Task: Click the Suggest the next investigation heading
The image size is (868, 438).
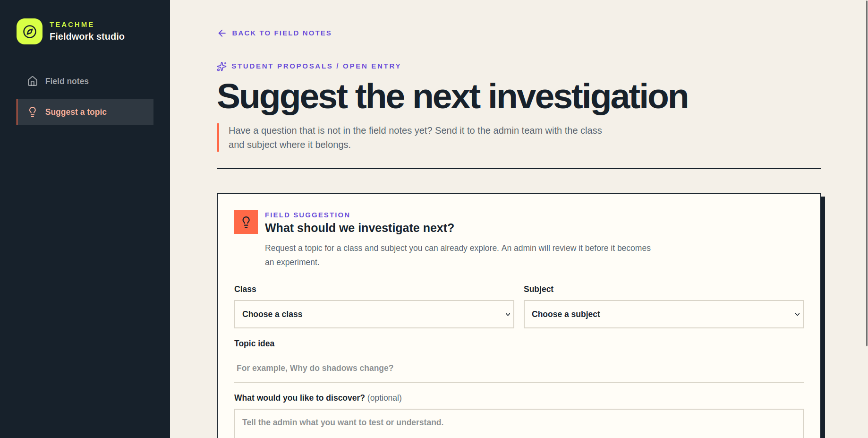Action: click(452, 97)
